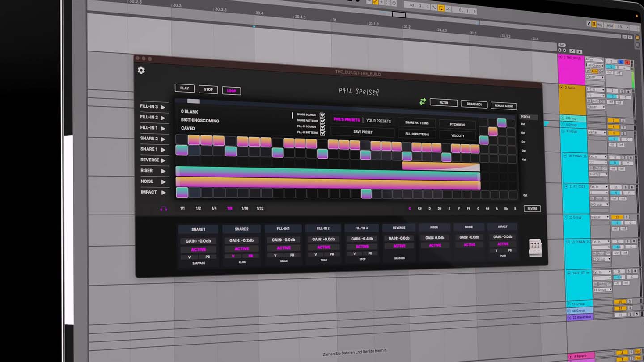Screen dimensions: 644x362
Task: Select the 1/4 grid resolution
Action: (x=214, y=208)
